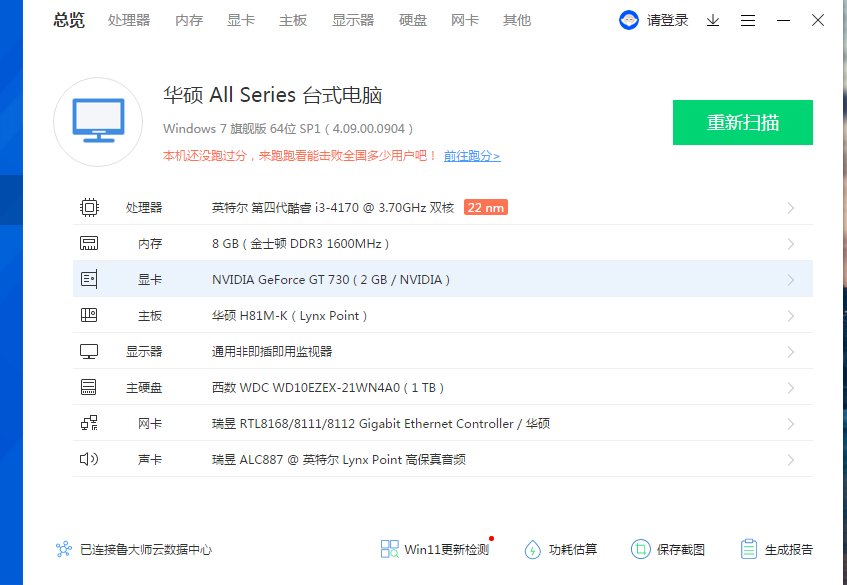Click NVIDIA GeForce GT 730 text
Screen dimensions: 847x585
(x=331, y=280)
